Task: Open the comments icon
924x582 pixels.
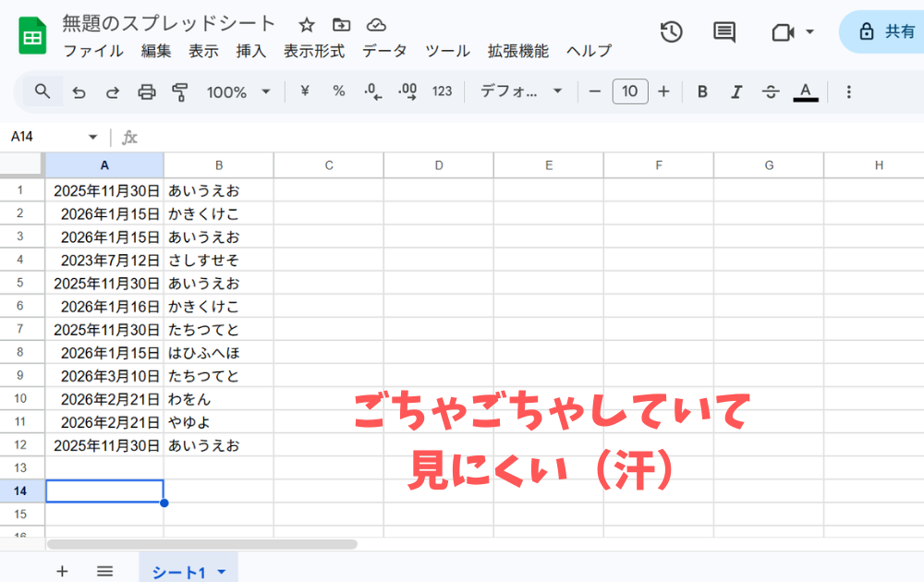Action: coord(724,31)
